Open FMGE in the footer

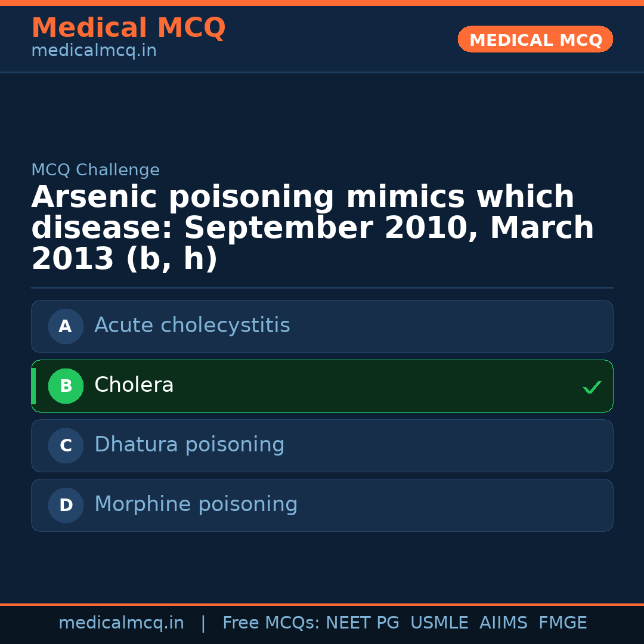[562, 623]
